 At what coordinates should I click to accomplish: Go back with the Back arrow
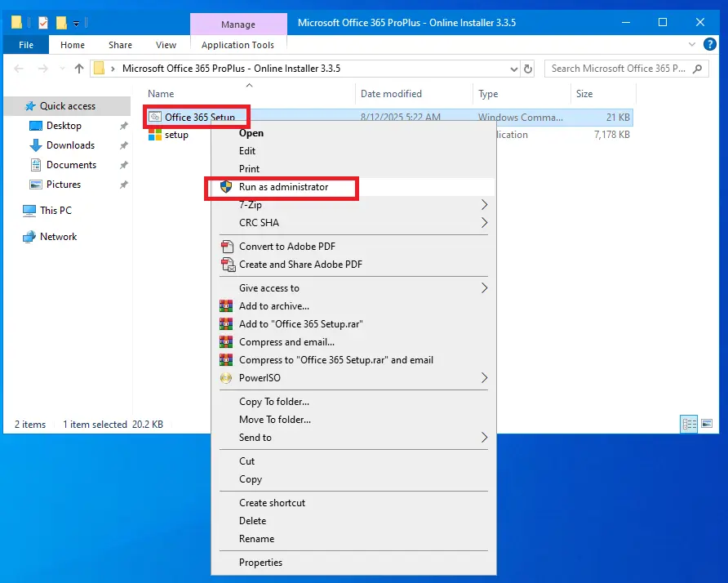(19, 69)
